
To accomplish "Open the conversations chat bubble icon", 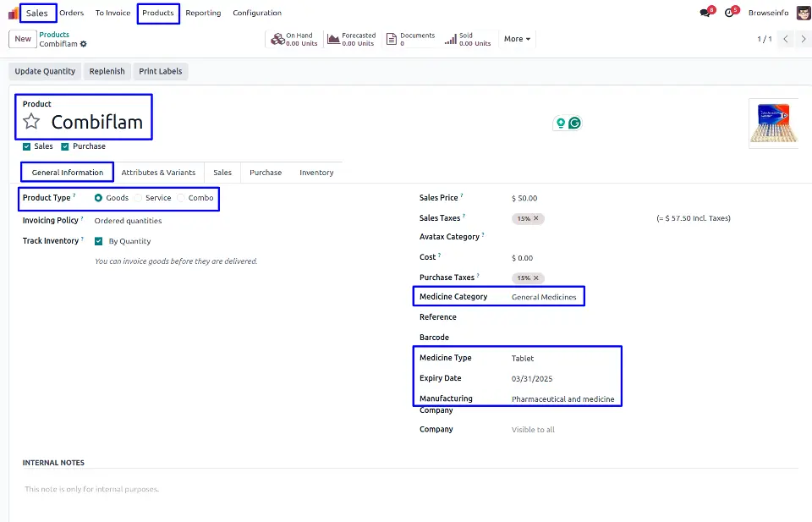I will pyautogui.click(x=705, y=13).
